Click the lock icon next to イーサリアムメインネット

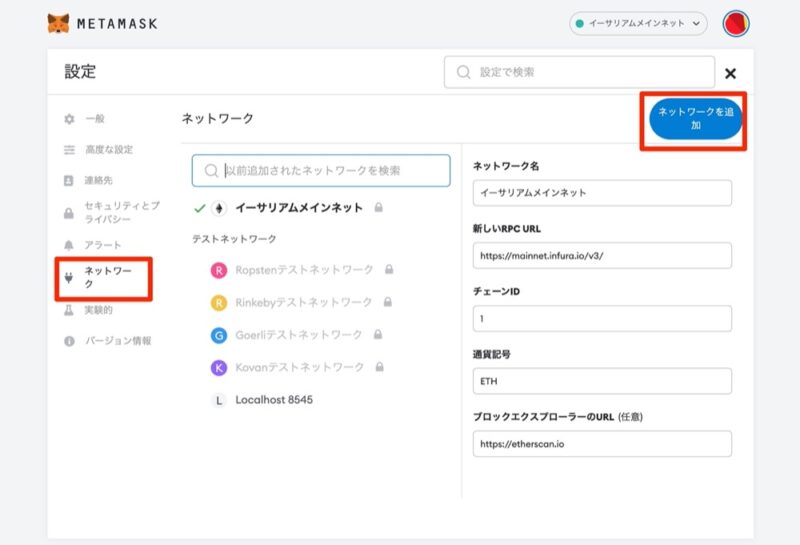point(378,207)
